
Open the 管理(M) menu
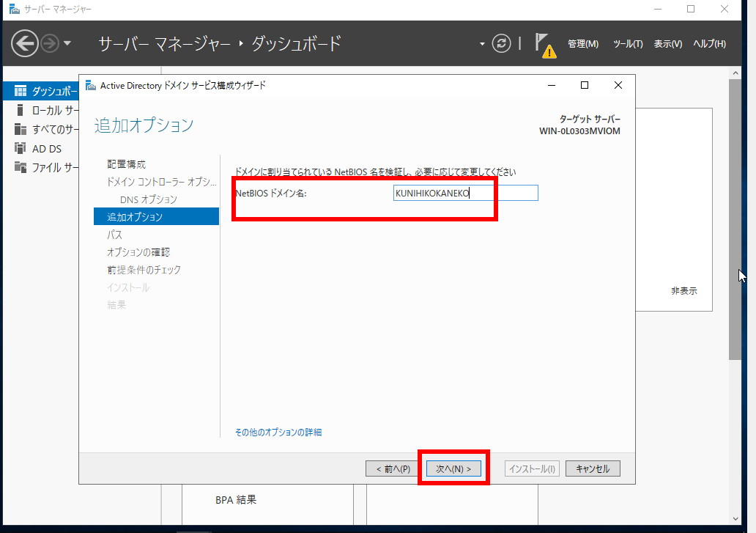(x=582, y=44)
